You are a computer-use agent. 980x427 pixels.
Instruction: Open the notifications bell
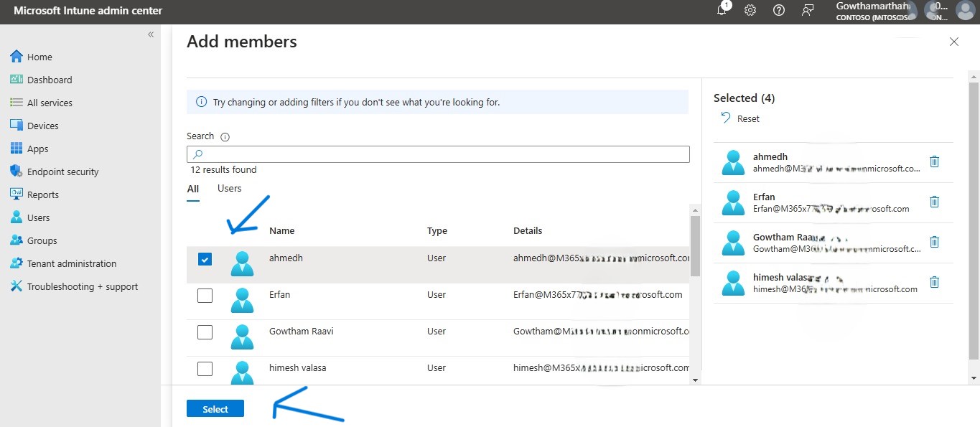(722, 10)
